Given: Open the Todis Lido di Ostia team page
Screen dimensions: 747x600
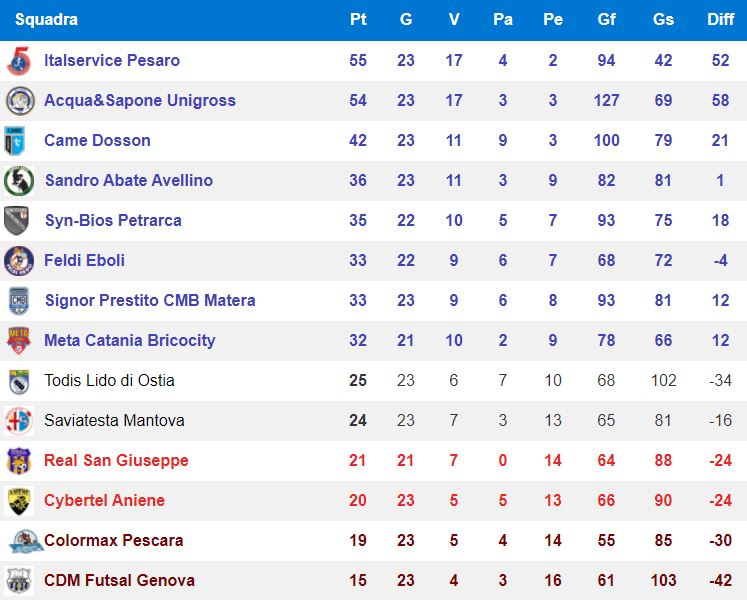Looking at the screenshot, I should pos(109,380).
